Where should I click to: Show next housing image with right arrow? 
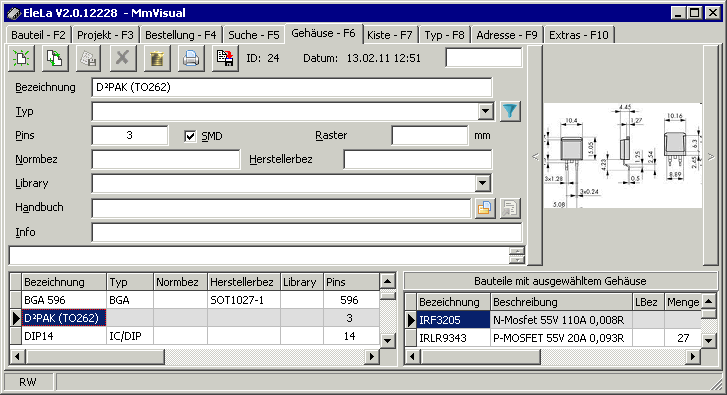click(711, 156)
